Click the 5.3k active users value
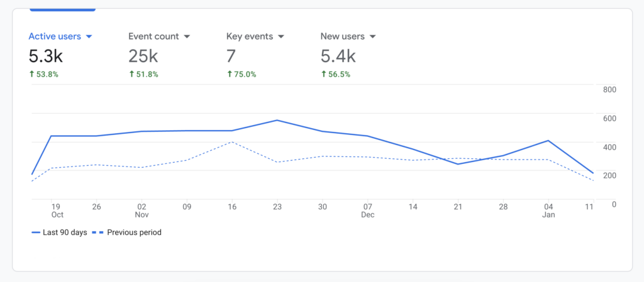Image resolution: width=644 pixels, height=282 pixels. (x=45, y=57)
